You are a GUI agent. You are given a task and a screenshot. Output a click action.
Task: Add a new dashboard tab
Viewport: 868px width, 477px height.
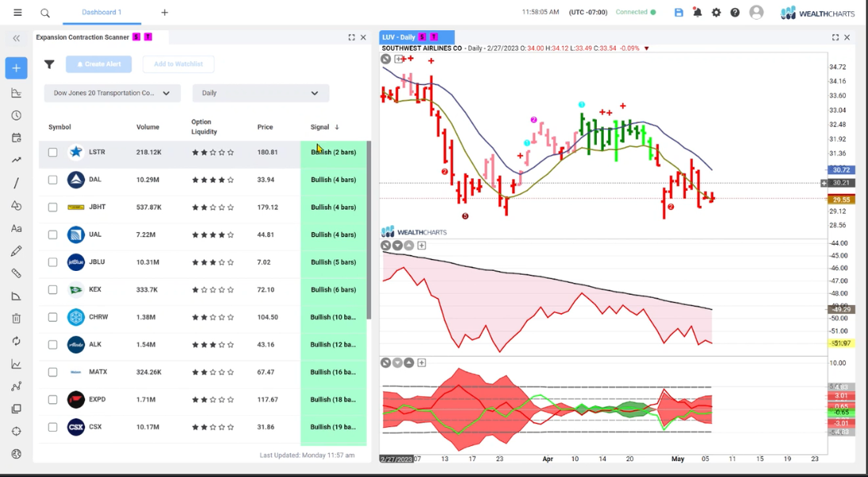tap(164, 12)
